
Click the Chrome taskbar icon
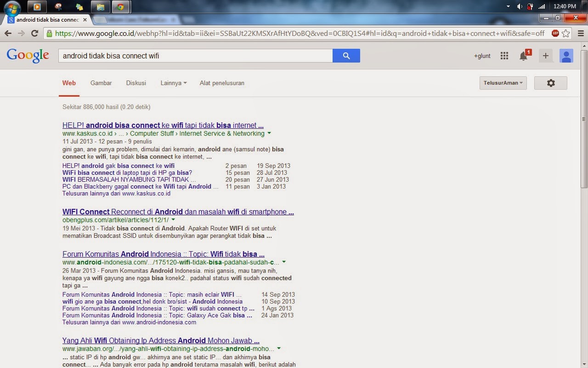click(121, 7)
